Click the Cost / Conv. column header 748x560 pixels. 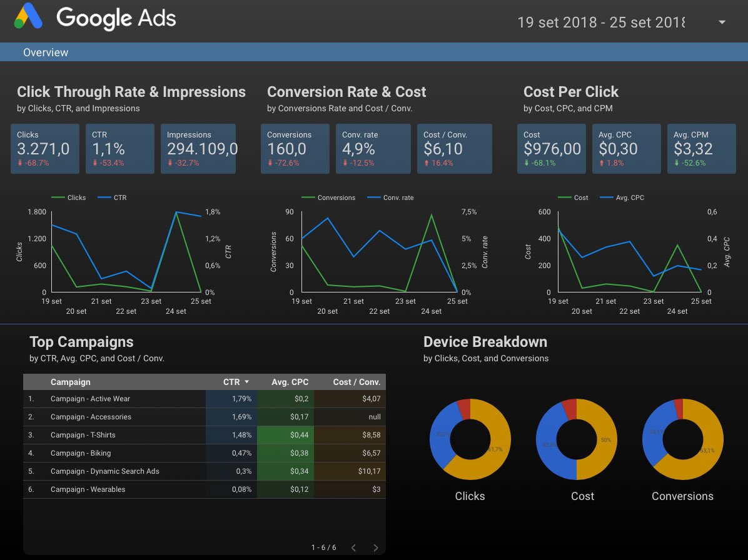(356, 382)
